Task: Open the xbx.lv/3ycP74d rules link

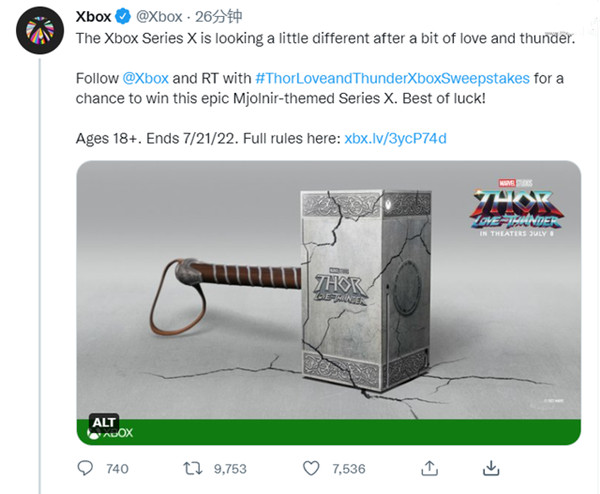Action: pos(391,137)
